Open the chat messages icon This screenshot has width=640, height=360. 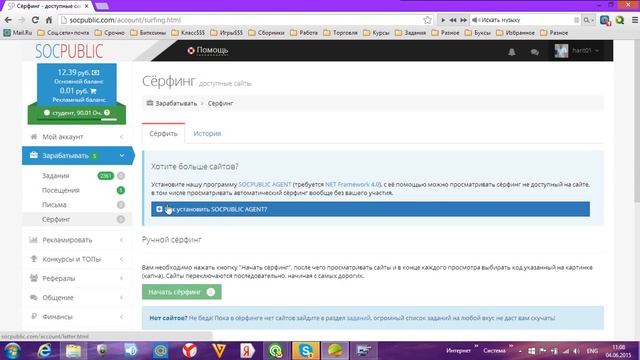[x=534, y=51]
